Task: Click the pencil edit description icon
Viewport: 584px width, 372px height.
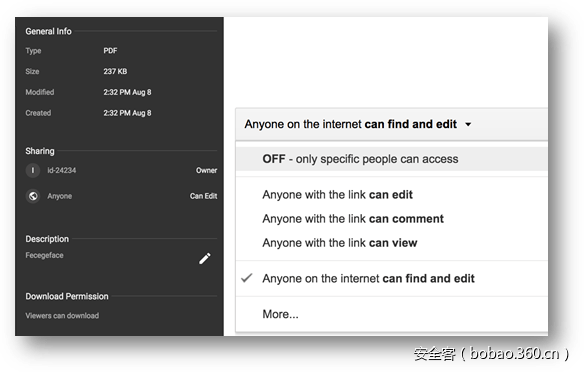Action: click(x=204, y=258)
